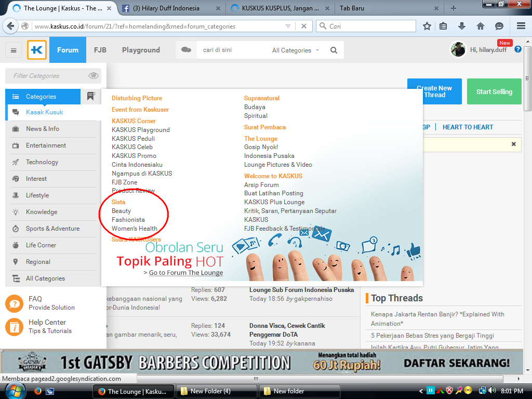The image size is (532, 399).
Task: Click the Firefox 'Cari' search box
Action: (x=366, y=26)
